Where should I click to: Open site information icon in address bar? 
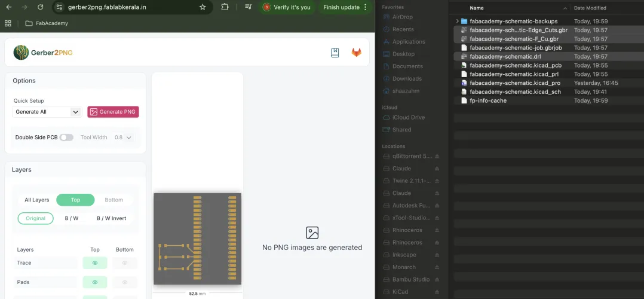click(x=59, y=7)
